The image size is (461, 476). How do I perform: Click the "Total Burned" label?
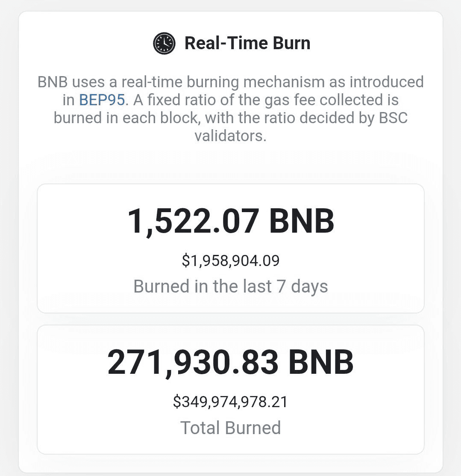(231, 428)
